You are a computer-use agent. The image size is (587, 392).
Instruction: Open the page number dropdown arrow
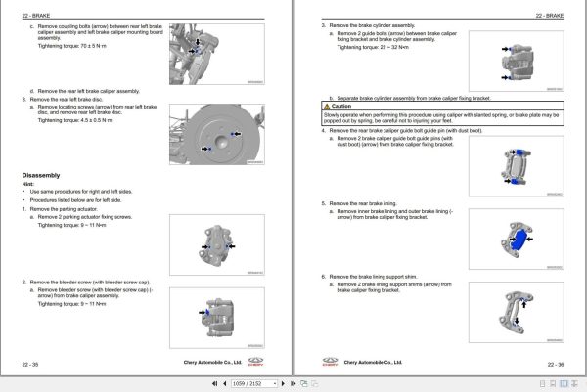pyautogui.click(x=275, y=384)
